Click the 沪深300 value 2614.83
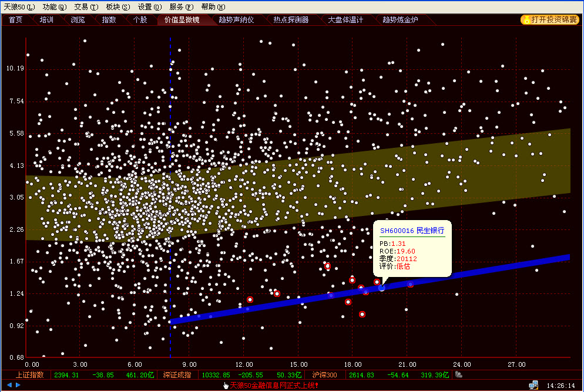The height and width of the screenshot is (392, 584). point(361,375)
